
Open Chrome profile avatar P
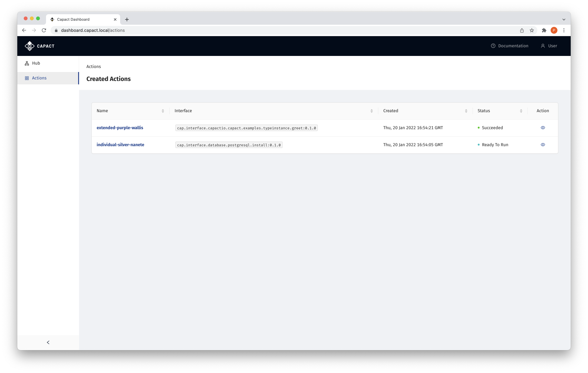pyautogui.click(x=554, y=30)
